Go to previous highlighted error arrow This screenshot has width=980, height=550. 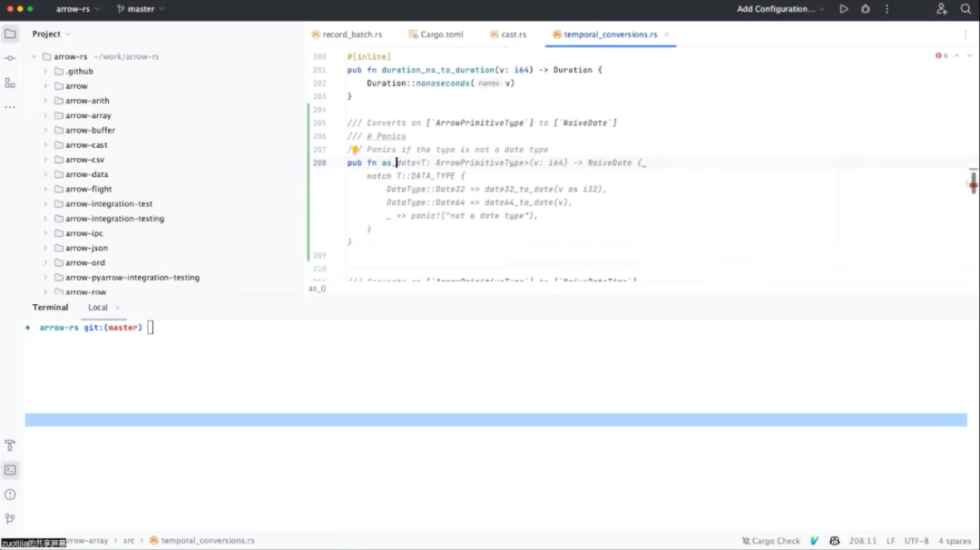pos(957,55)
